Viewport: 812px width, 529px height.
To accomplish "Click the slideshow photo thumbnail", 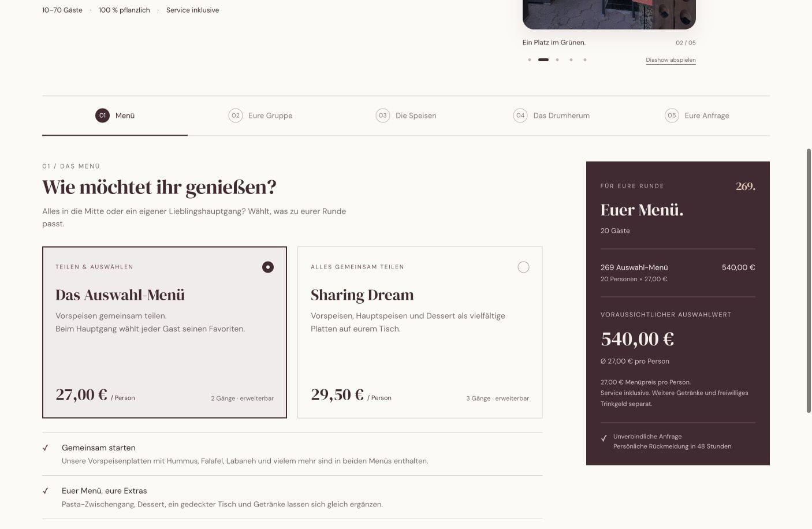I will 609,14.
